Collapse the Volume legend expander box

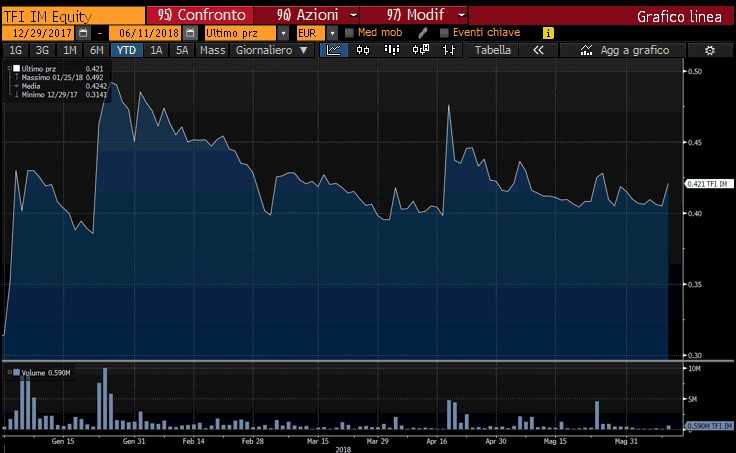click(9, 372)
